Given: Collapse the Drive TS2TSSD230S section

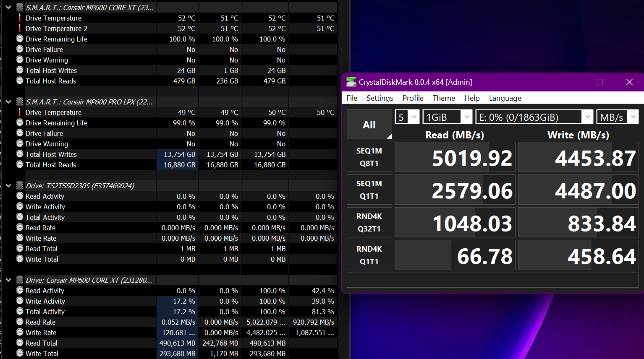Looking at the screenshot, I should 8,185.
